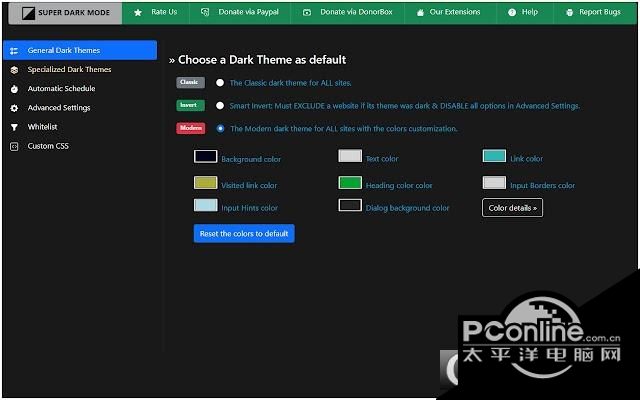
Task: Click the red Modern badge label
Action: click(x=191, y=128)
